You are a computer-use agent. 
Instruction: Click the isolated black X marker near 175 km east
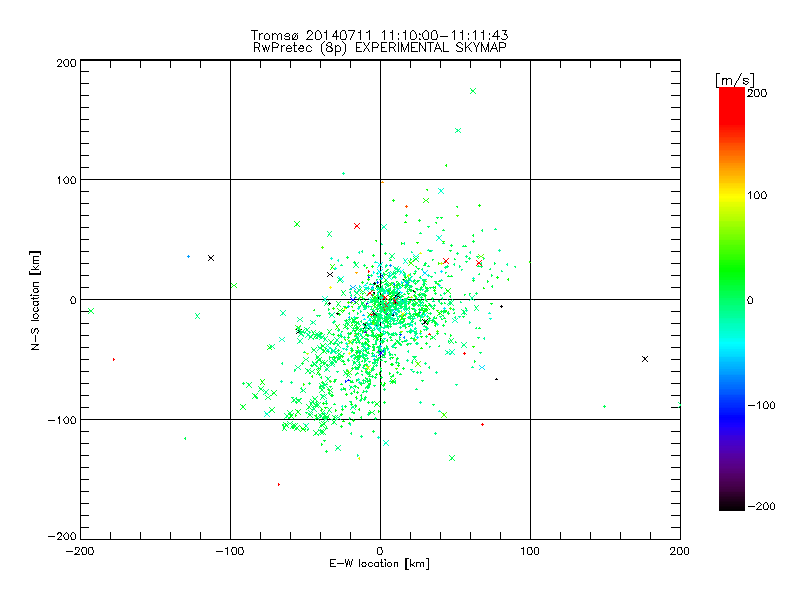(645, 359)
